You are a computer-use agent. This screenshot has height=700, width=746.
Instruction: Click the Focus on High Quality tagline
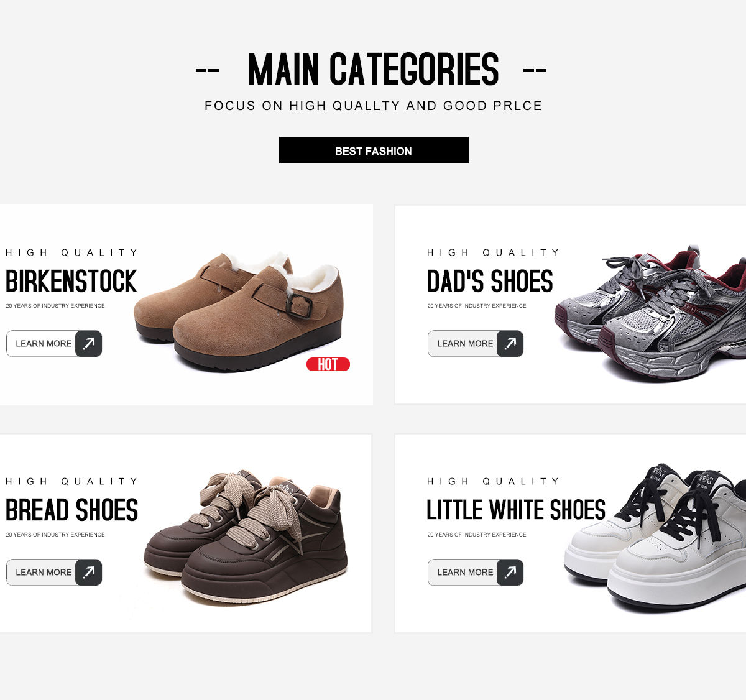click(x=374, y=106)
